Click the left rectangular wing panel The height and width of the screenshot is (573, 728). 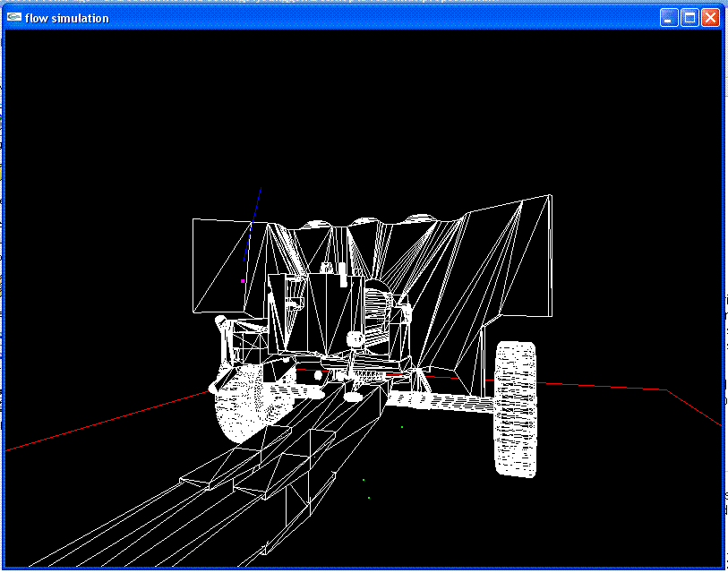(x=219, y=264)
